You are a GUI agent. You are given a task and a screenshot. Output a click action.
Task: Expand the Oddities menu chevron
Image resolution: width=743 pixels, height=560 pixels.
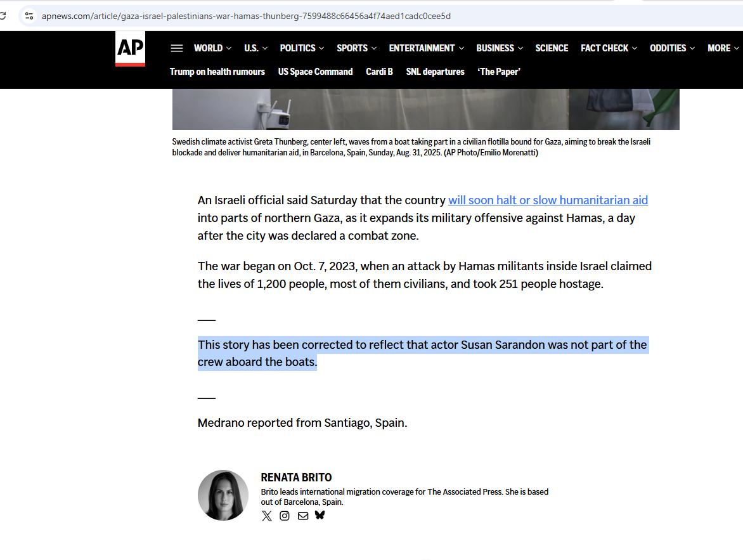pos(692,48)
